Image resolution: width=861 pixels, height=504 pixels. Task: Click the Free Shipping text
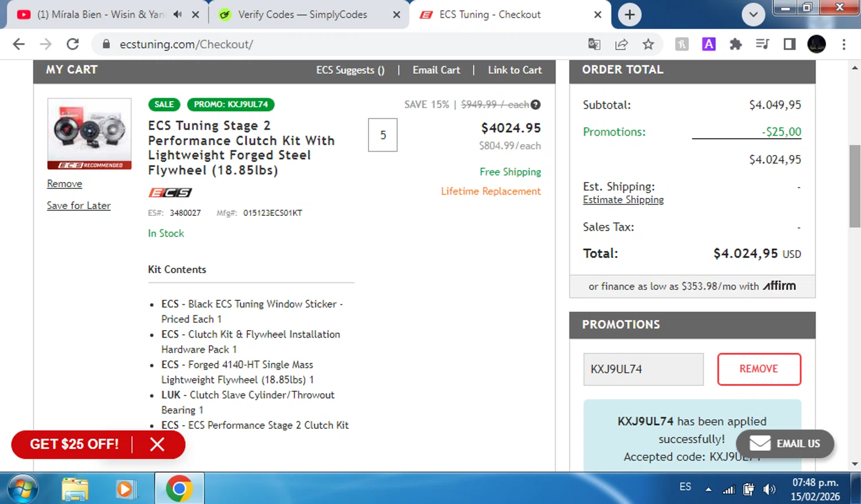(510, 172)
